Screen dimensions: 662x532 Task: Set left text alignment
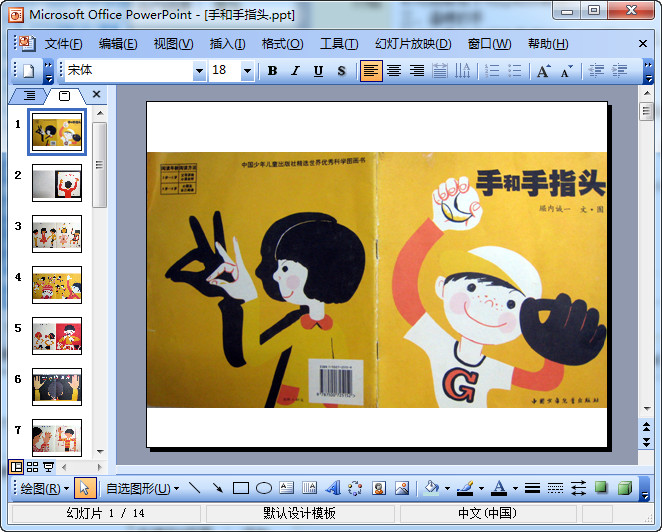[x=371, y=71]
